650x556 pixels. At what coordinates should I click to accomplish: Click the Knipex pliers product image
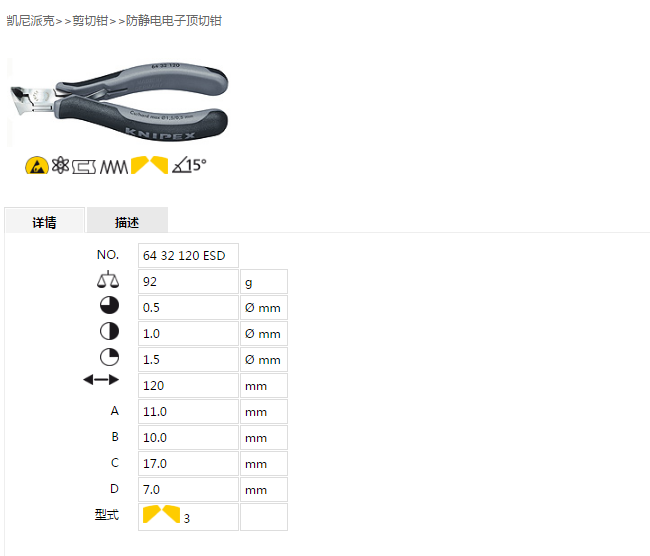[118, 102]
